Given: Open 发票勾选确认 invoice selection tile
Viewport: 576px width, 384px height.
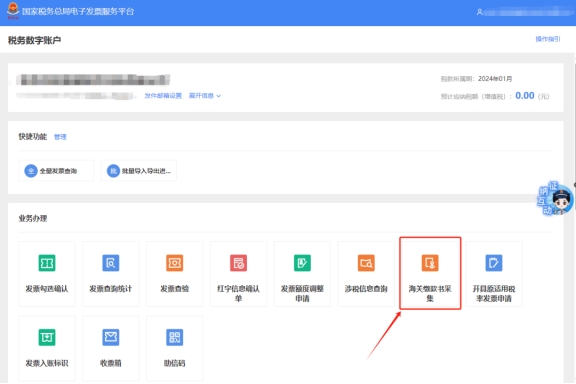Looking at the screenshot, I should pyautogui.click(x=47, y=274).
